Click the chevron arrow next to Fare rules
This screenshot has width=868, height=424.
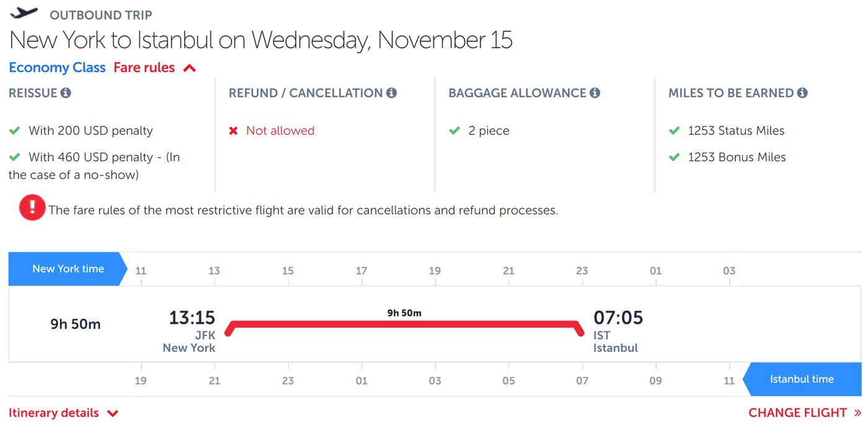pyautogui.click(x=190, y=68)
